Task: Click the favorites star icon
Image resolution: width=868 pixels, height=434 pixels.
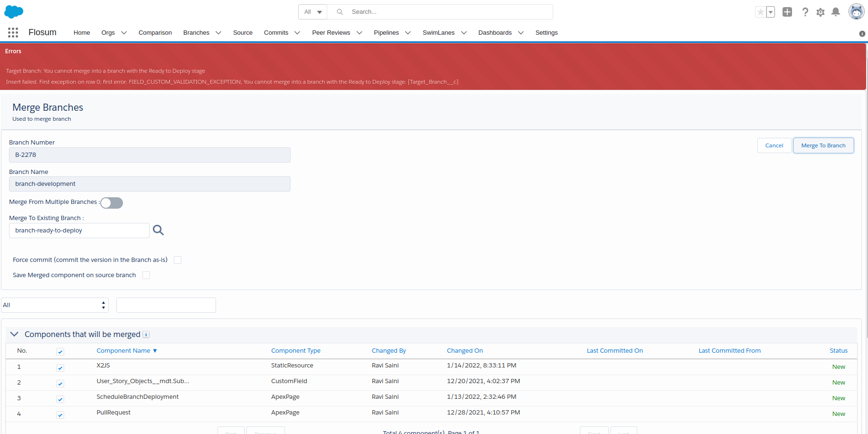Action: (761, 12)
